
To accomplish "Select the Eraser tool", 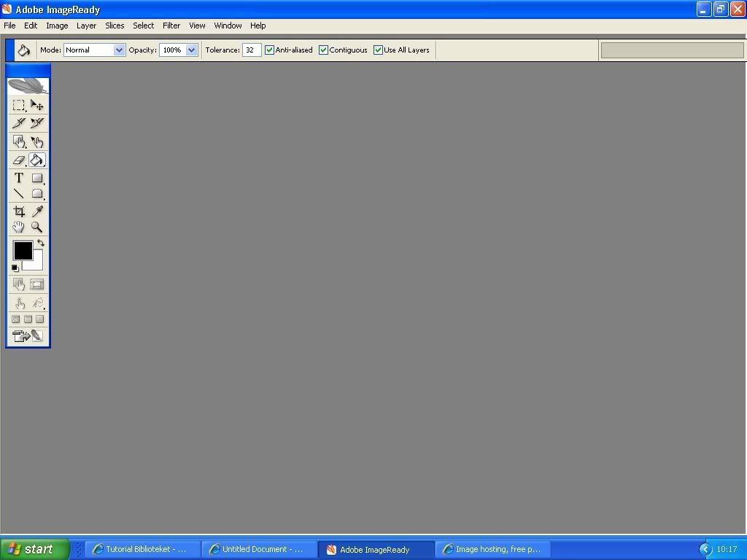I will point(18,160).
